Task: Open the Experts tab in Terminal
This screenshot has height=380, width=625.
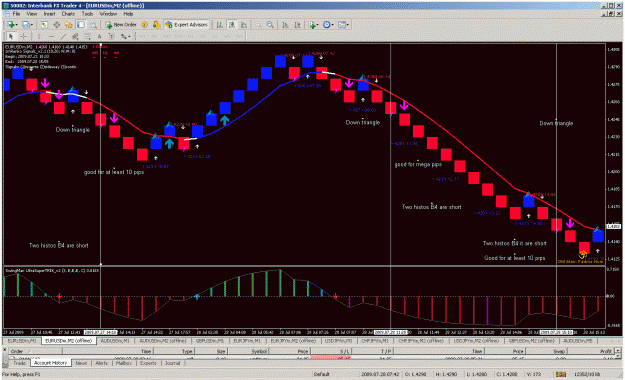Action: [148, 363]
